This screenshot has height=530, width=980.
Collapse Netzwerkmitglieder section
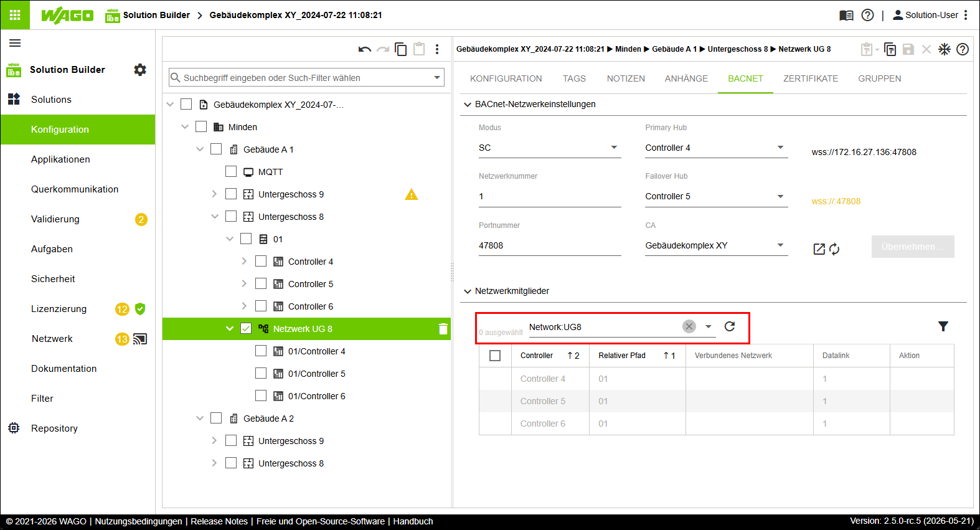[x=468, y=291]
